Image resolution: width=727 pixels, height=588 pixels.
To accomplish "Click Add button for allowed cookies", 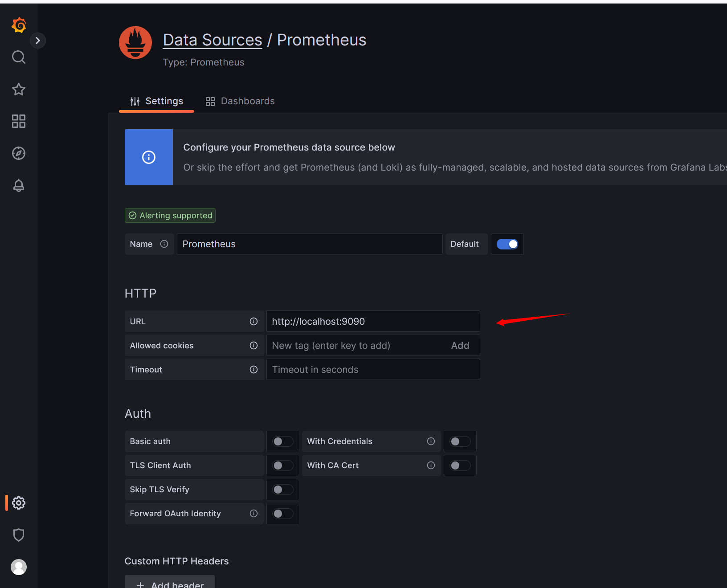I will coord(460,346).
